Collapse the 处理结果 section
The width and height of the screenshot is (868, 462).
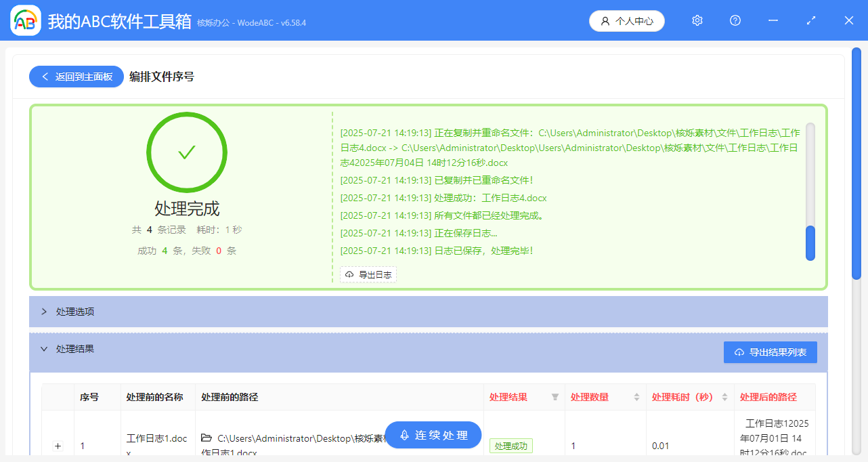[45, 349]
